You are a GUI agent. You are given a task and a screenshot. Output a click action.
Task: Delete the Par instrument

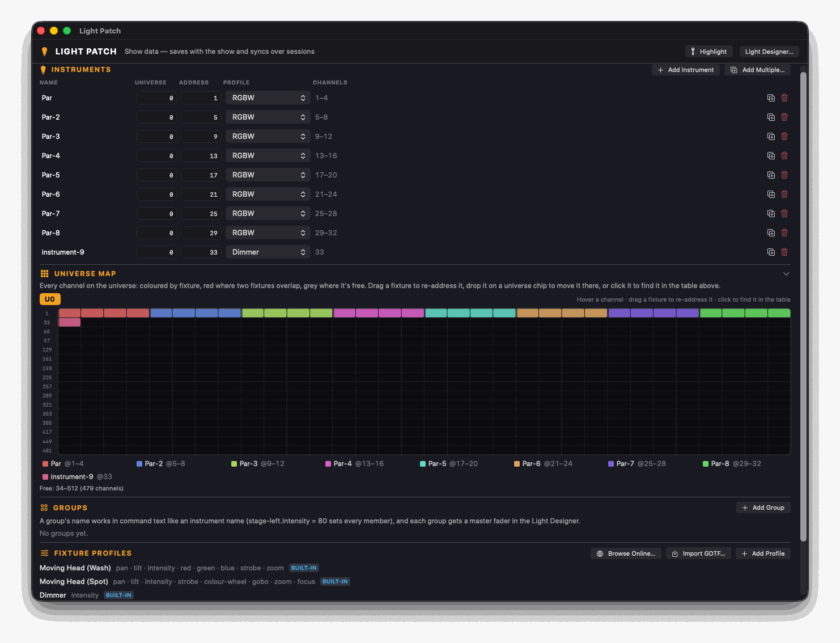click(784, 98)
